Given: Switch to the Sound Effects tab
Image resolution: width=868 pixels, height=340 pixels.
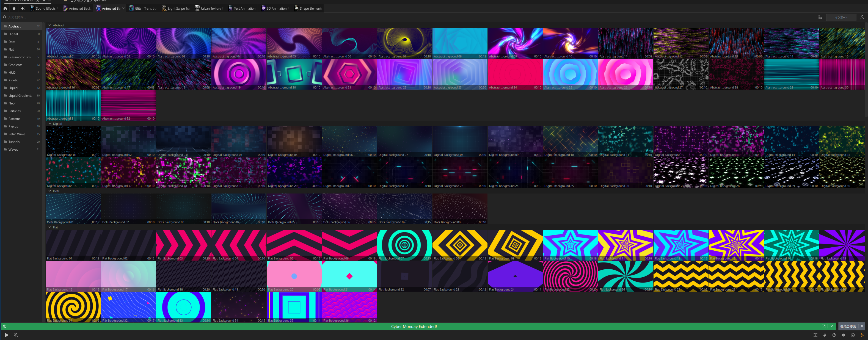Looking at the screenshot, I should (44, 9).
